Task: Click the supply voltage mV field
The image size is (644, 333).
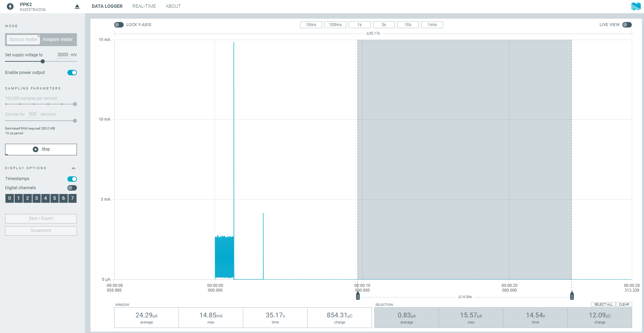Action: (63, 55)
